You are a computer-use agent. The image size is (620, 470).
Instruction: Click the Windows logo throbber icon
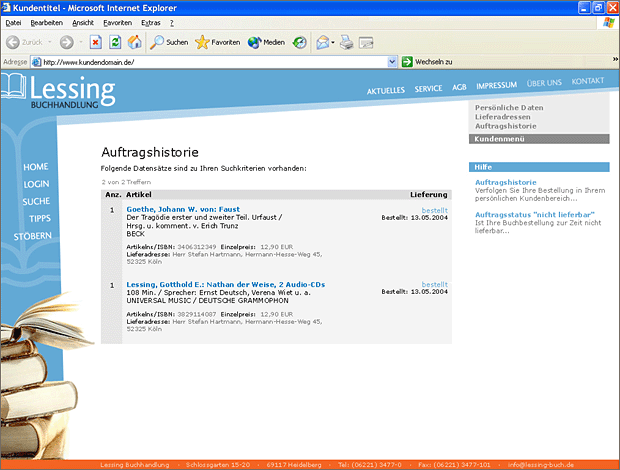(x=609, y=23)
